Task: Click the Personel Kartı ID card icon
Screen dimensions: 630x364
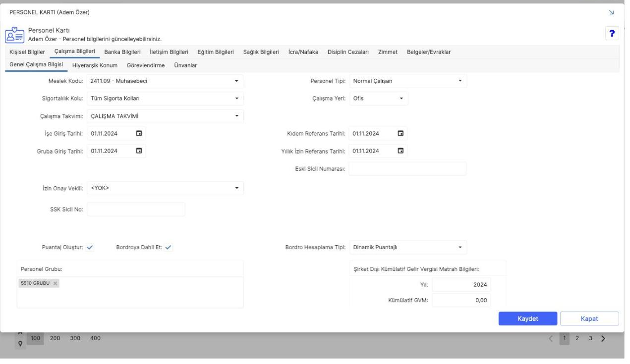Action: (x=14, y=34)
